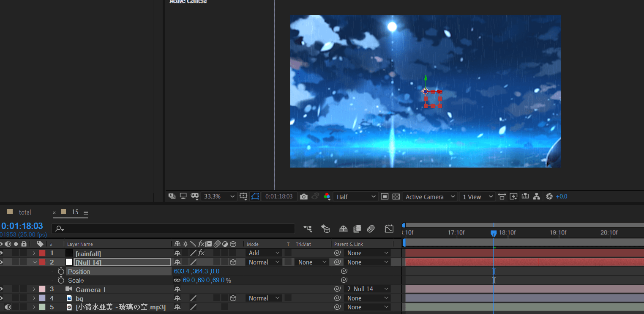Toggle the 3D Layer switch for bg
The image size is (644, 314).
(x=233, y=298)
